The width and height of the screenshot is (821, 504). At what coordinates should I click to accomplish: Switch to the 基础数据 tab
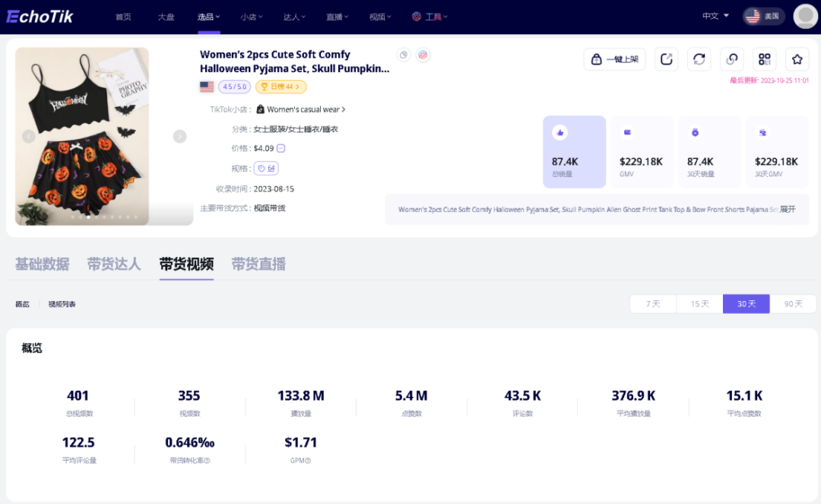pyautogui.click(x=42, y=264)
